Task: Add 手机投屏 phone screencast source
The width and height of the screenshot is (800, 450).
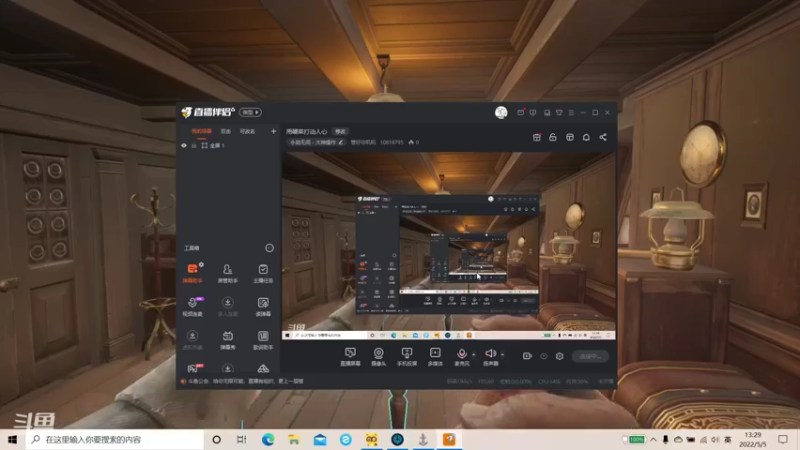Action: [x=407, y=357]
